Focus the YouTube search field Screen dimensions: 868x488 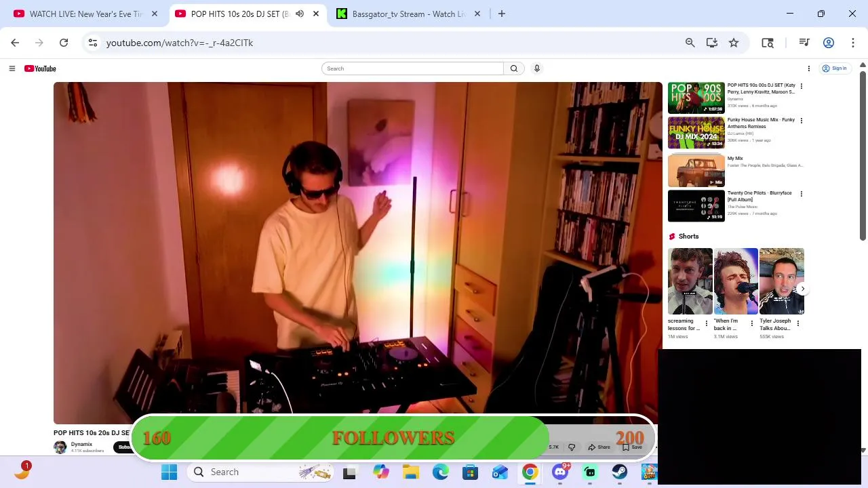[413, 68]
